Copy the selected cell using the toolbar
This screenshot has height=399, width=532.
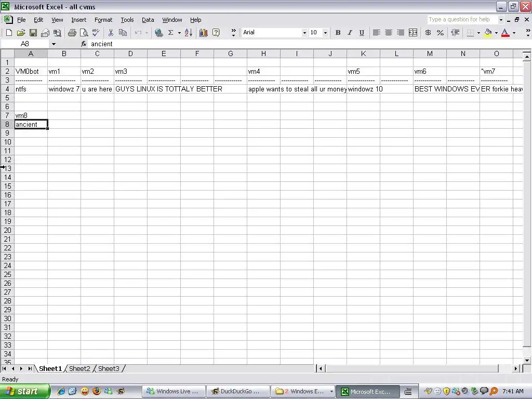[x=123, y=33]
